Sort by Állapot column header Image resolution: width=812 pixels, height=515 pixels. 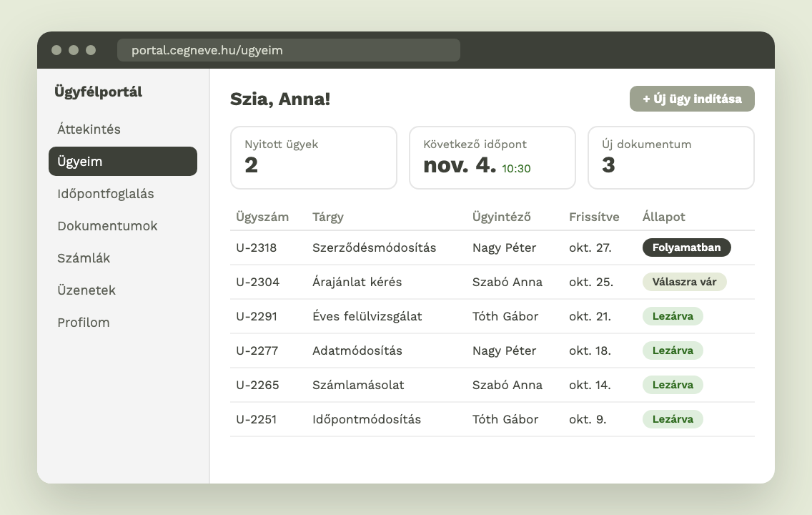[x=663, y=217]
